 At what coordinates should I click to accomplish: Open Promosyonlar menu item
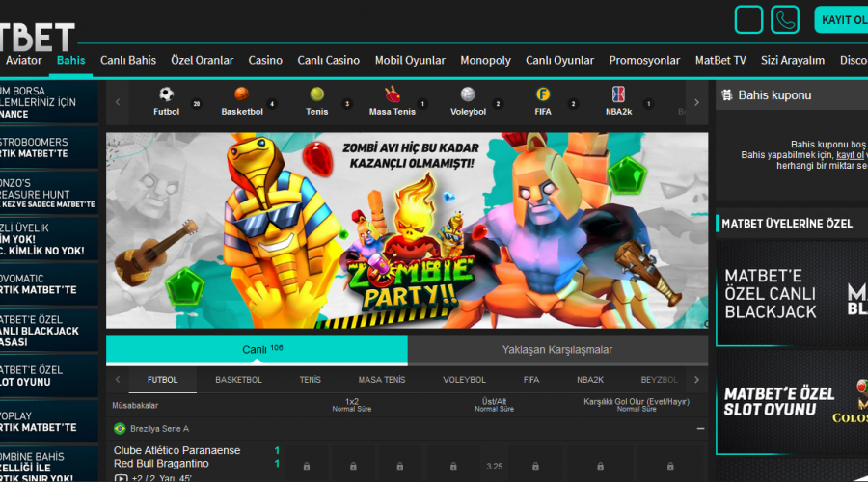[x=644, y=61]
